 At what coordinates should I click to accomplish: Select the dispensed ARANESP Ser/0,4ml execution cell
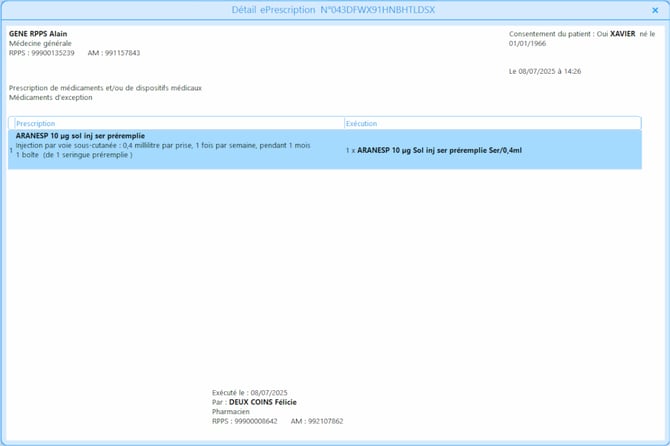coord(439,150)
